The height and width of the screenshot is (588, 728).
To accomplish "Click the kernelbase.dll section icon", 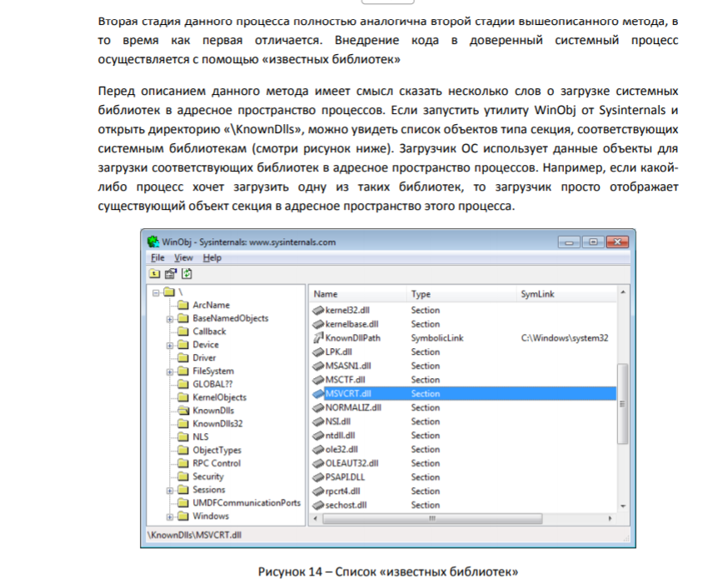I will [318, 324].
